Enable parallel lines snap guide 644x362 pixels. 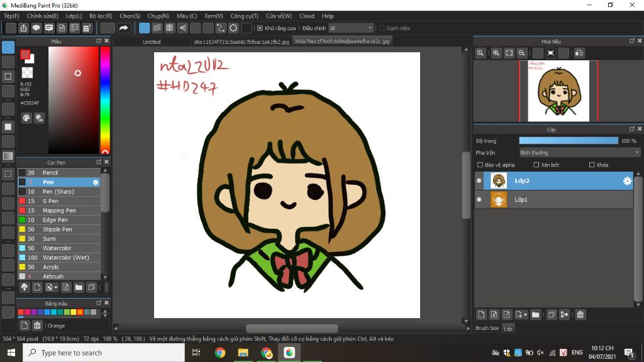157,28
